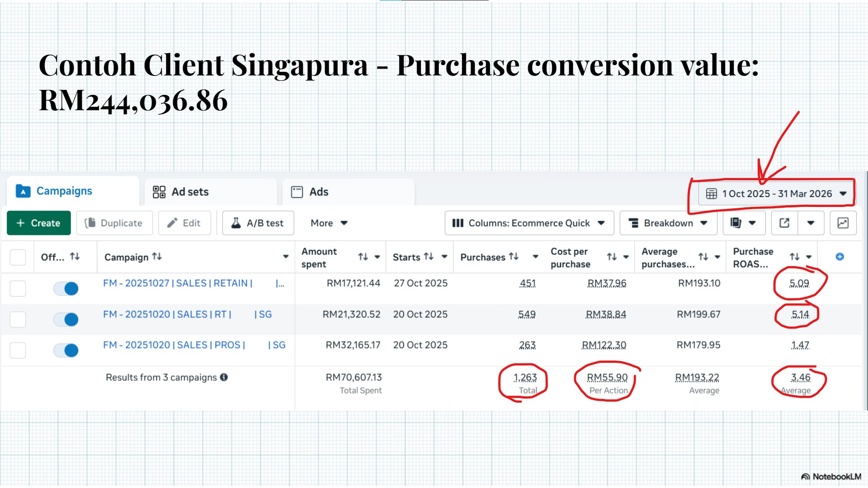Sort by Average purchases value arrows
This screenshot has height=488, width=868.
coord(703,257)
